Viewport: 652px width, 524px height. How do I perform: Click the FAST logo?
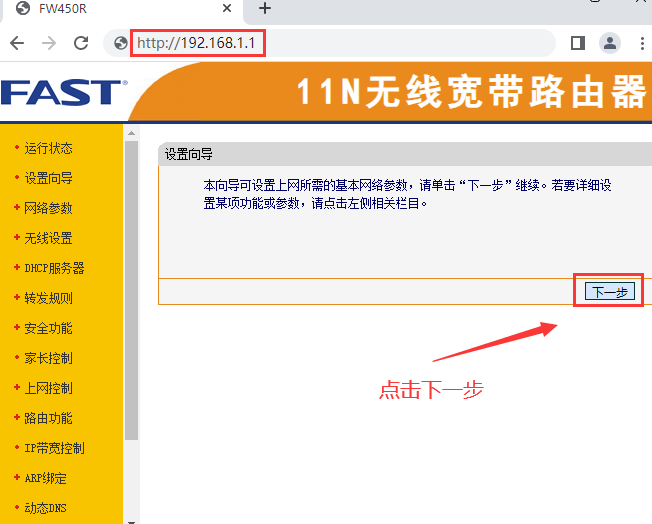click(x=64, y=92)
